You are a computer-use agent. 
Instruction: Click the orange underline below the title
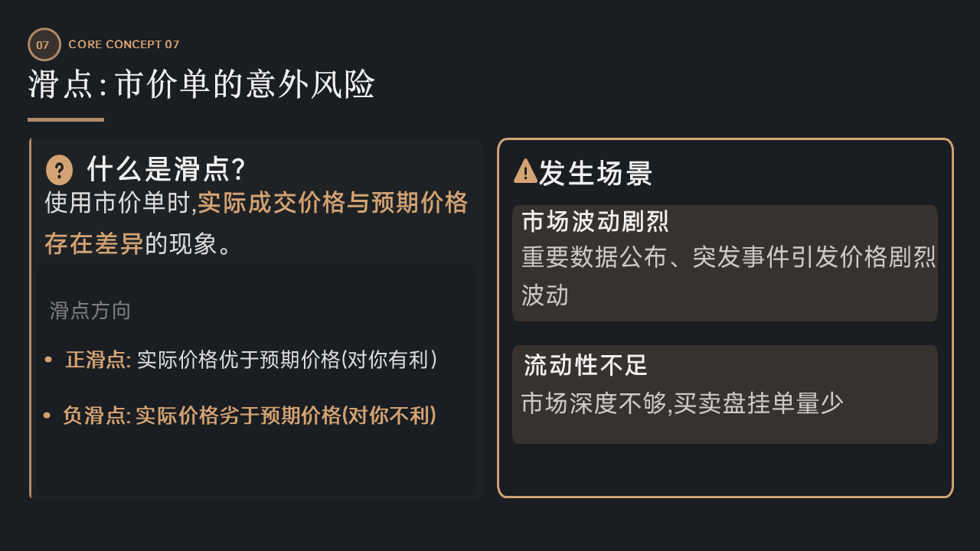point(66,119)
